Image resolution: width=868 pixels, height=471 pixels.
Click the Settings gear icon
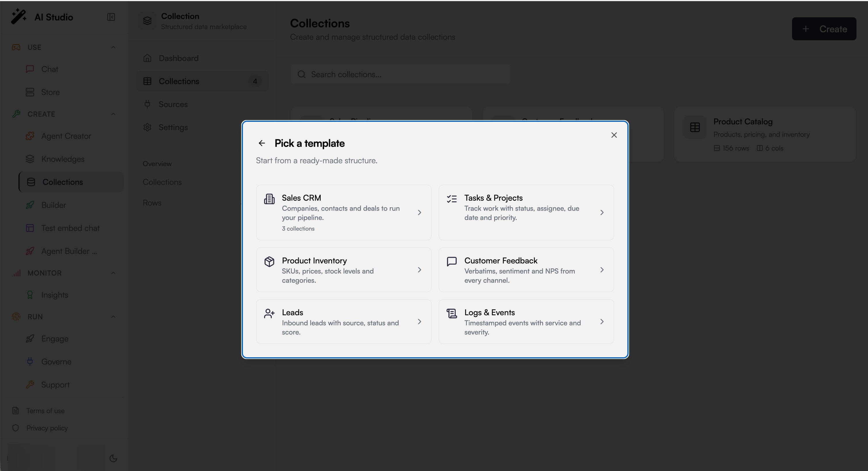[x=147, y=128]
